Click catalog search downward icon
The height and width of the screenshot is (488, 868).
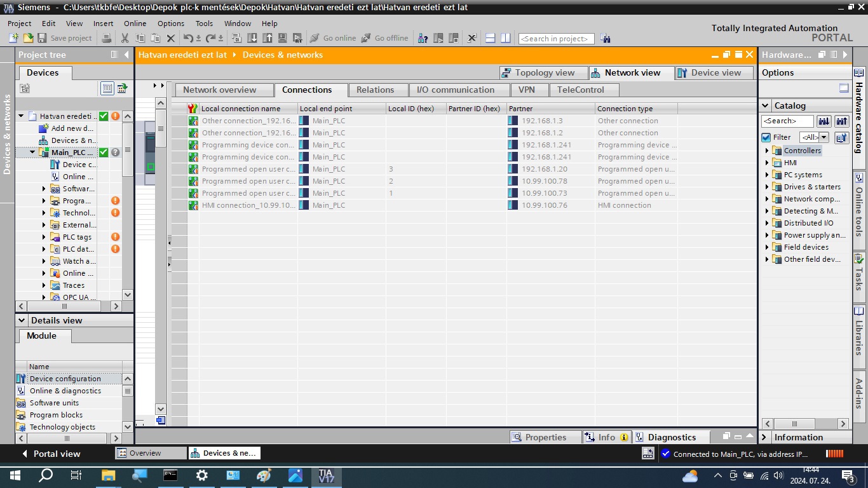824,121
